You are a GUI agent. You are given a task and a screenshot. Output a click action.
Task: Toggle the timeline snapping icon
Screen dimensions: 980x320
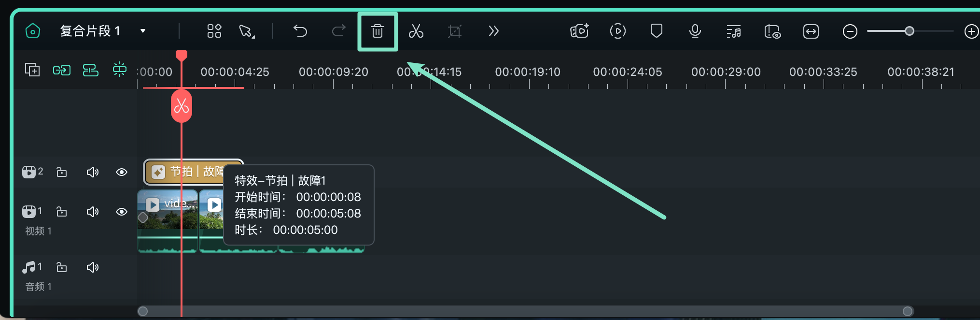point(120,70)
